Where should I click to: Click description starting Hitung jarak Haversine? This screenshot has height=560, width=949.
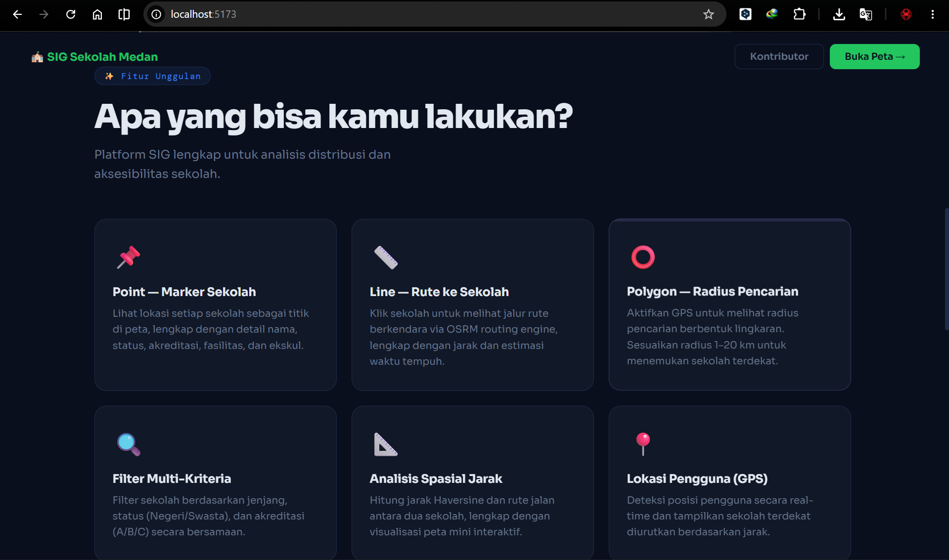(462, 516)
